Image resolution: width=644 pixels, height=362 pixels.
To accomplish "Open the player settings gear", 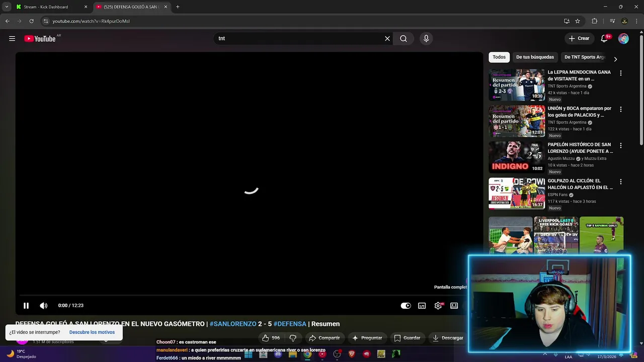I will click(438, 306).
